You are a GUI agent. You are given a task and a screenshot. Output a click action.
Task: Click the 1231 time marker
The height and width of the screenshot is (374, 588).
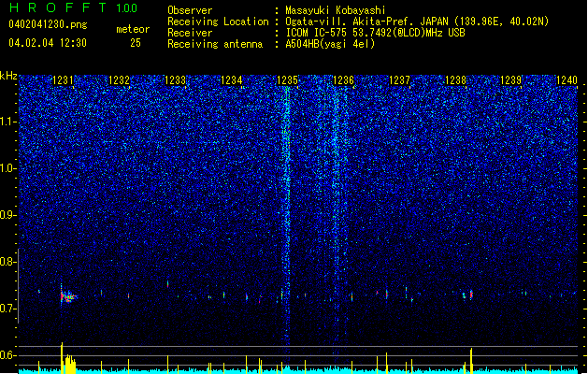[x=63, y=80]
